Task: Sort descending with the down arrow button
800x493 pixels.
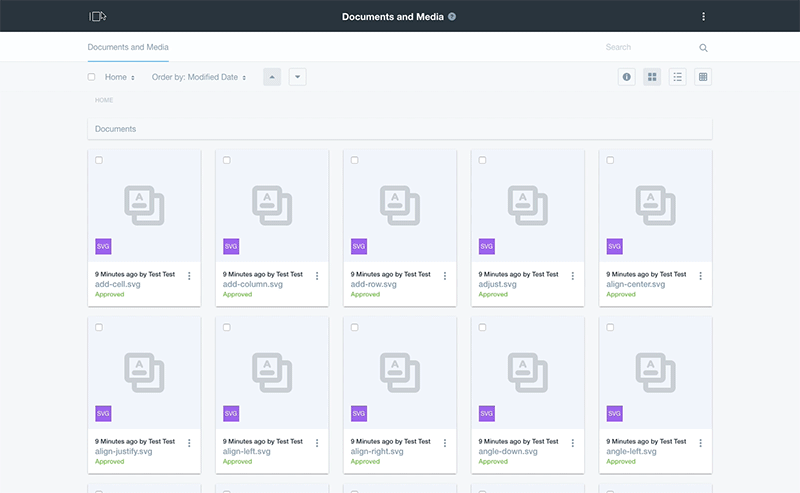Action: click(x=297, y=77)
